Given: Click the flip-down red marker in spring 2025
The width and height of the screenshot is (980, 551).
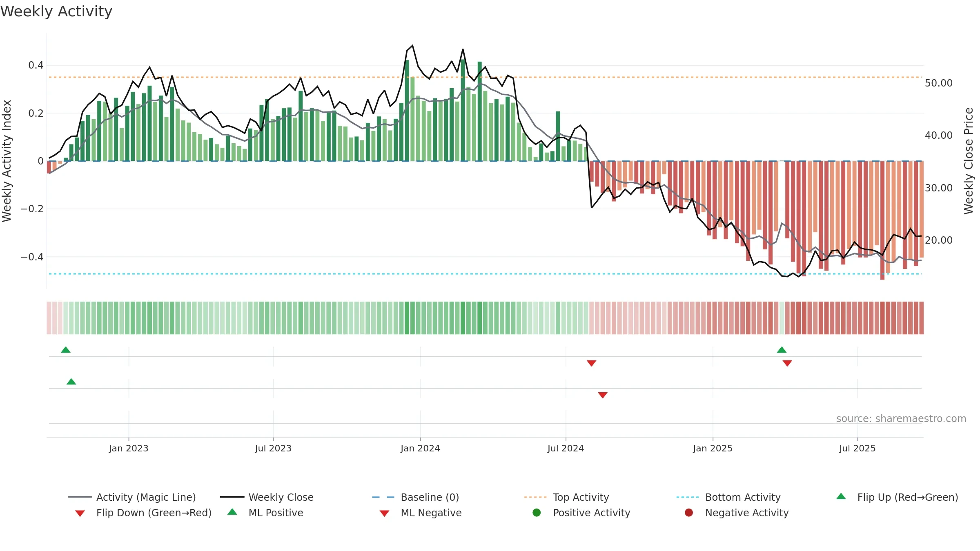Looking at the screenshot, I should coord(787,363).
